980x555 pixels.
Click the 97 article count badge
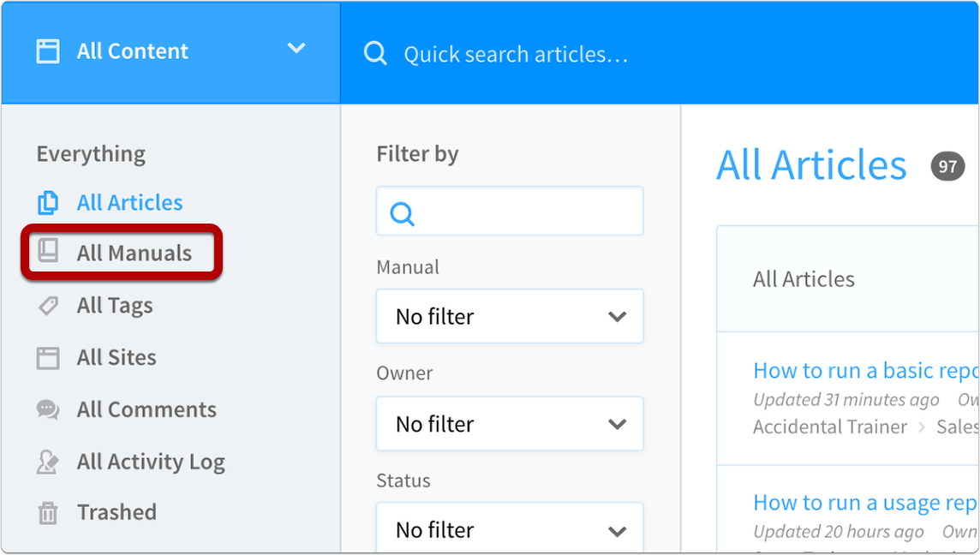947,166
